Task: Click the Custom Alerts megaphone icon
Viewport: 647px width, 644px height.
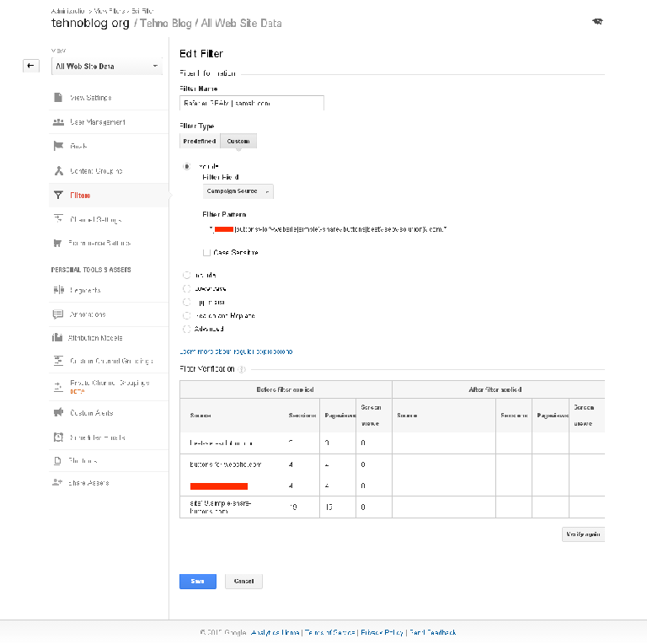Action: 58,413
